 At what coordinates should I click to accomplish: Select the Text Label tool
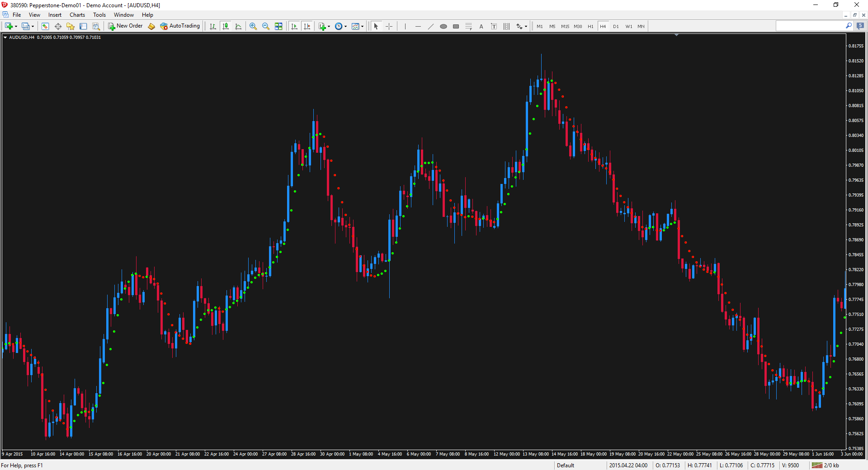[x=494, y=26]
